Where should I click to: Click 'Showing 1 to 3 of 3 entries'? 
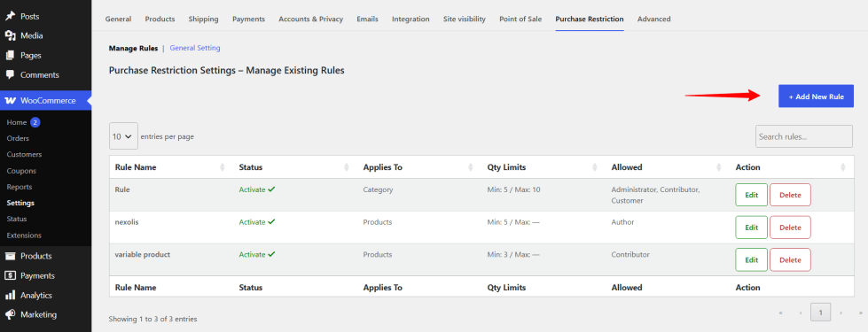click(152, 319)
